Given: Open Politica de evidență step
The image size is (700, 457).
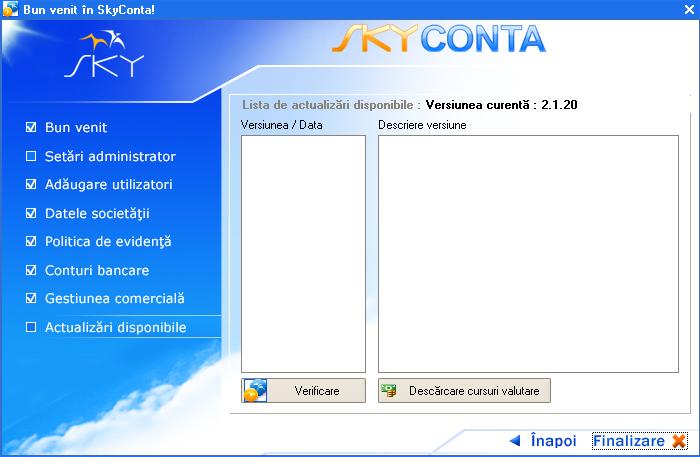Looking at the screenshot, I should click(x=108, y=241).
